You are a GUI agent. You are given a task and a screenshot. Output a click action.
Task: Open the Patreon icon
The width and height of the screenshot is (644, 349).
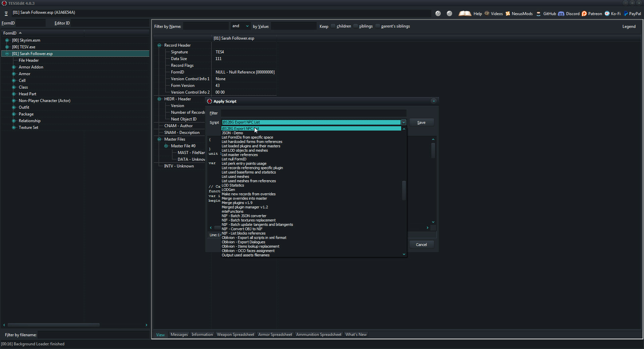pos(584,14)
